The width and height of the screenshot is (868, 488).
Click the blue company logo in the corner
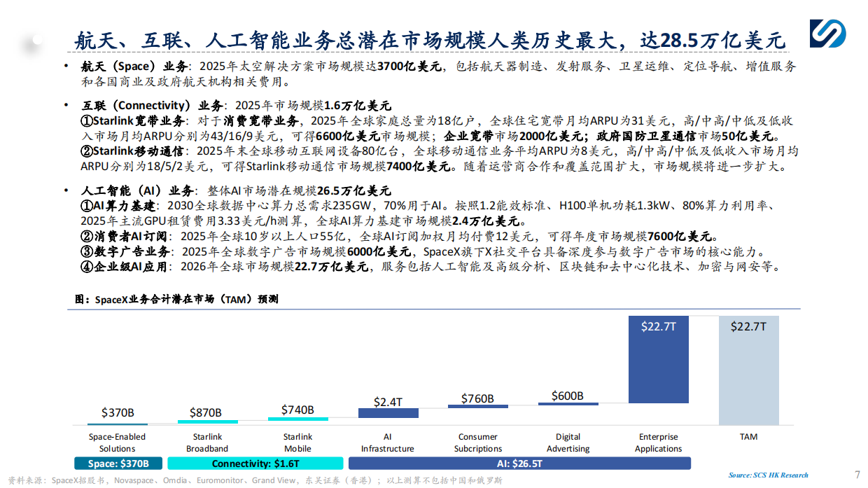pos(827,34)
